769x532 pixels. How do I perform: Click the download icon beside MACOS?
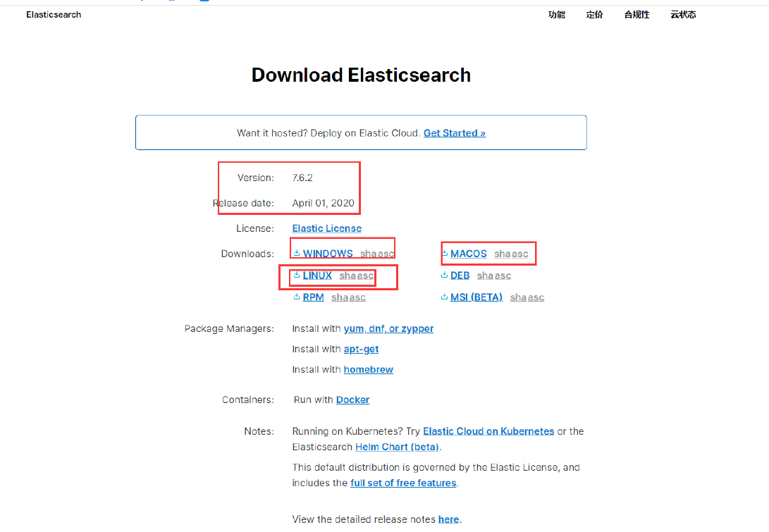pyautogui.click(x=445, y=254)
